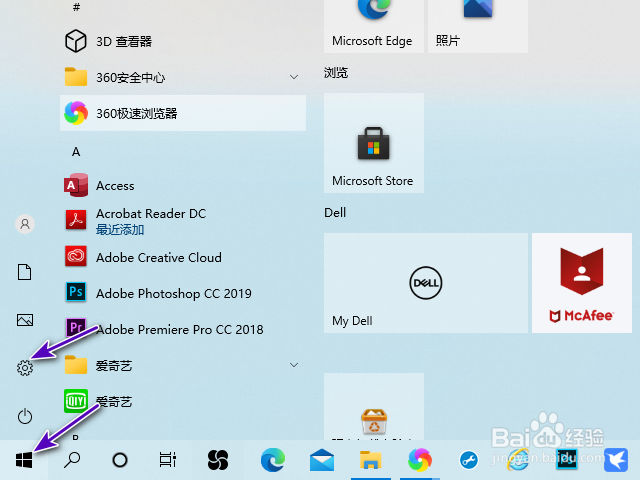Open the 爱奇艺 app with green icon
Image resolution: width=640 pixels, height=480 pixels.
pos(183,401)
